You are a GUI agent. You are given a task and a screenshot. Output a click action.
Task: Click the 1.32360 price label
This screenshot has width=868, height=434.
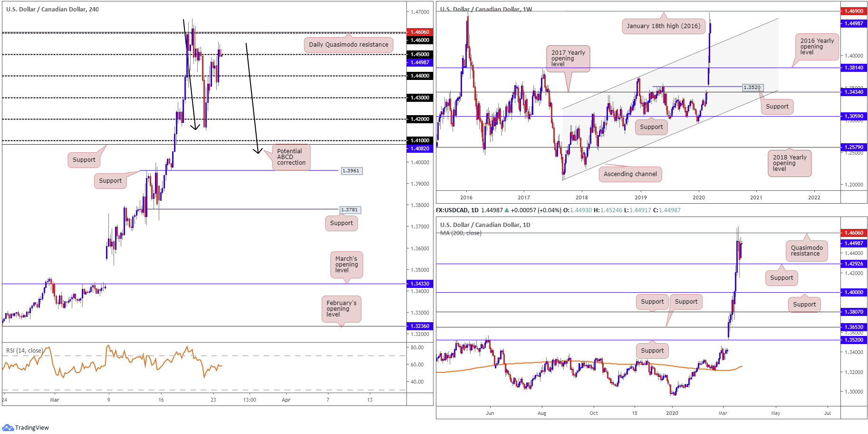coord(420,326)
